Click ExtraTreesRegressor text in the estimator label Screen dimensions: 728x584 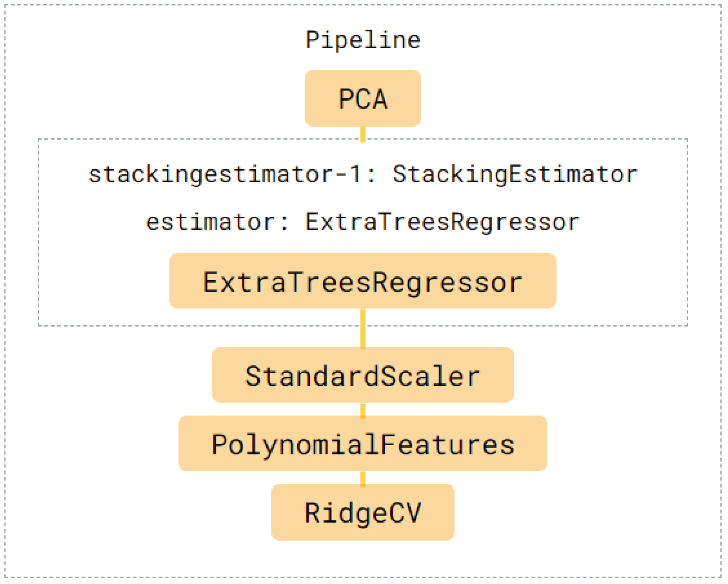[442, 222]
